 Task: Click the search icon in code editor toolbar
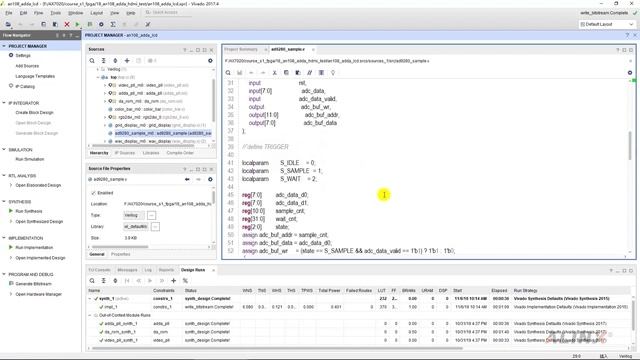coord(228,73)
